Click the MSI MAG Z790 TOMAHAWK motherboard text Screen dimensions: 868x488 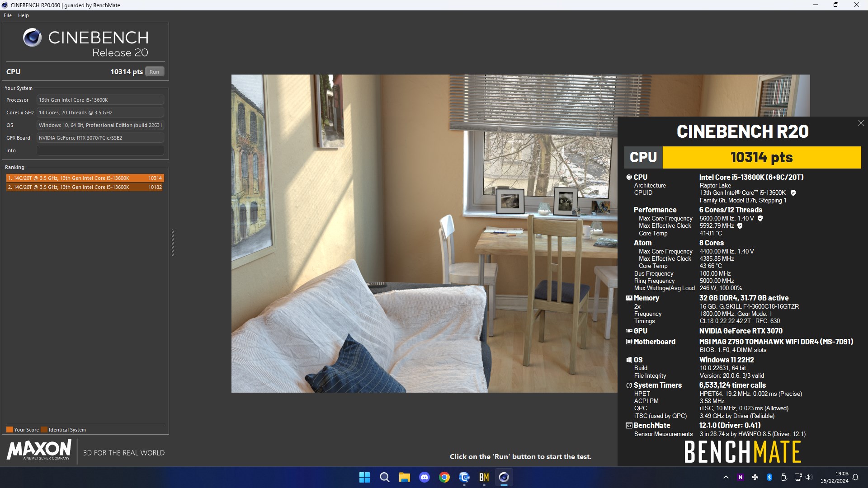[x=776, y=342]
